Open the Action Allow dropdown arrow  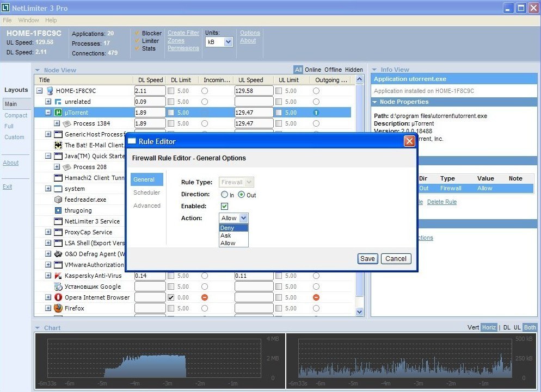[244, 218]
